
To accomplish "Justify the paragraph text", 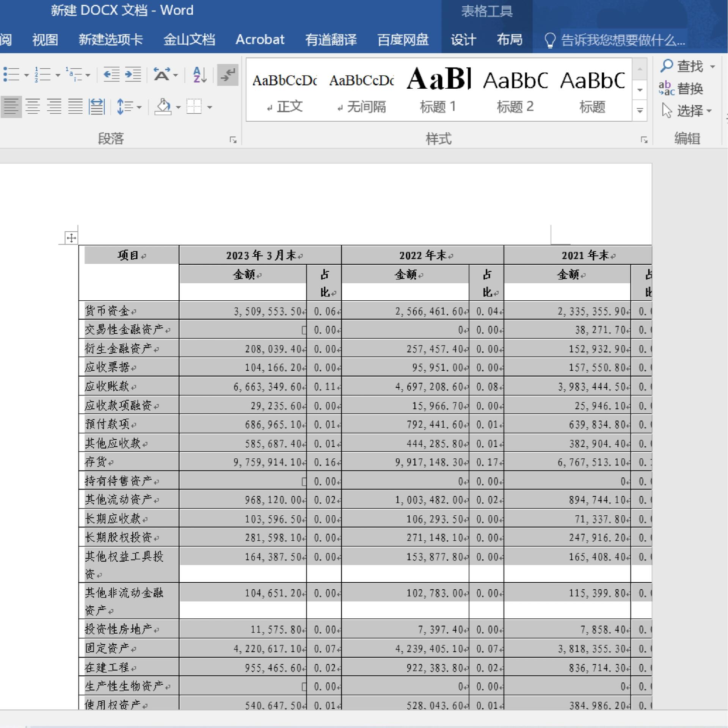I will pyautogui.click(x=75, y=107).
